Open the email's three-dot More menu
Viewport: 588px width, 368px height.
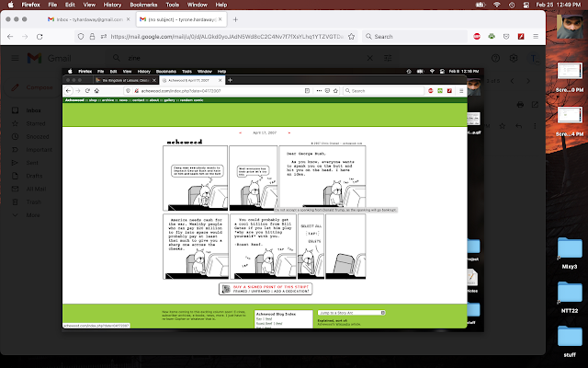535,126
